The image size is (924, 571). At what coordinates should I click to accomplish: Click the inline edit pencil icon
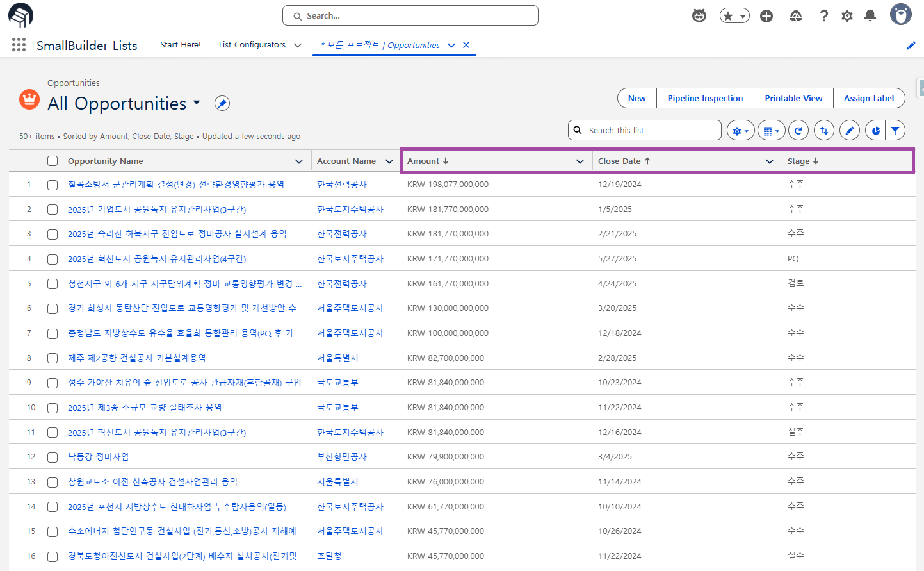coord(849,130)
